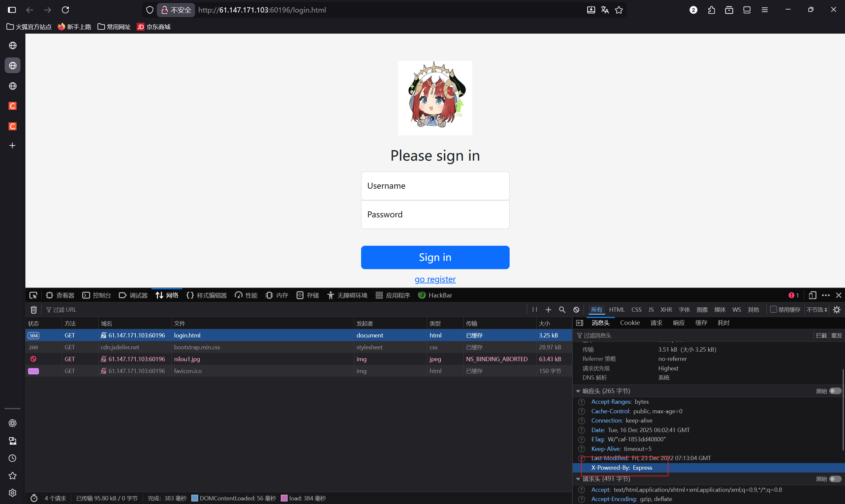Toggle responsive design mode icon
Image resolution: width=845 pixels, height=504 pixels.
coord(812,295)
